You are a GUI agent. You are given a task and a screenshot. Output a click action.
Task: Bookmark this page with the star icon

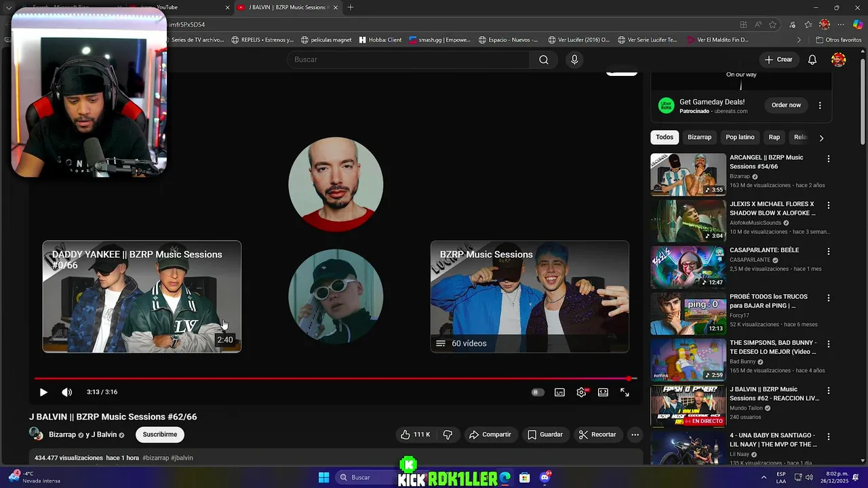coord(772,24)
